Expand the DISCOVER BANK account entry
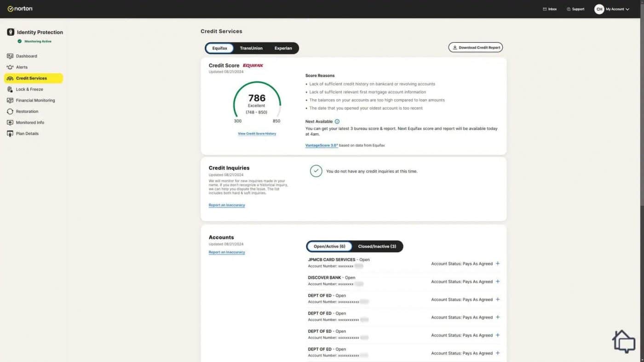 click(x=498, y=281)
